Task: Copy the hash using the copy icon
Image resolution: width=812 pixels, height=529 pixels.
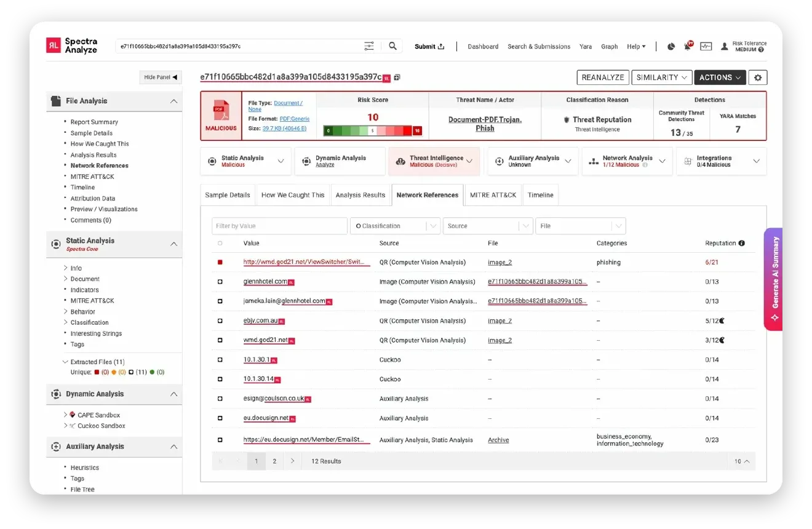Action: [397, 78]
